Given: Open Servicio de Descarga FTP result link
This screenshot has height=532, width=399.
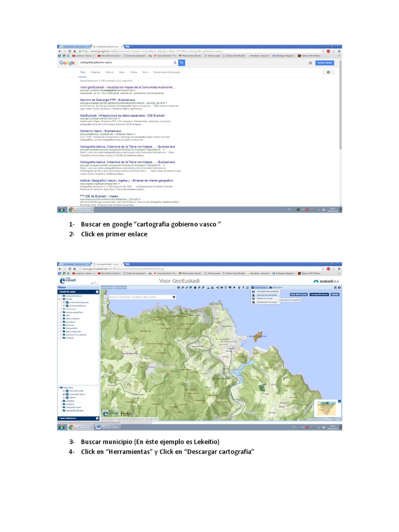Looking at the screenshot, I should point(108,100).
